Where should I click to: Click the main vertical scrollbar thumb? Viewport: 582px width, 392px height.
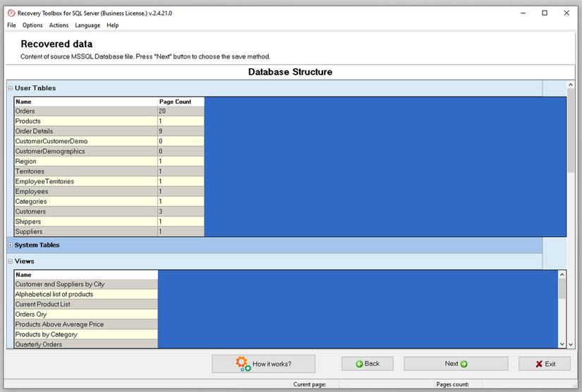point(571,130)
